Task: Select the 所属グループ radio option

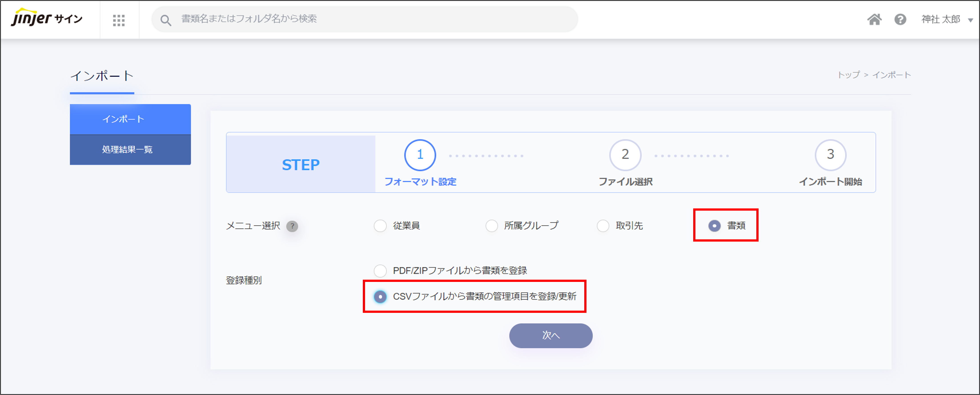Action: (492, 226)
